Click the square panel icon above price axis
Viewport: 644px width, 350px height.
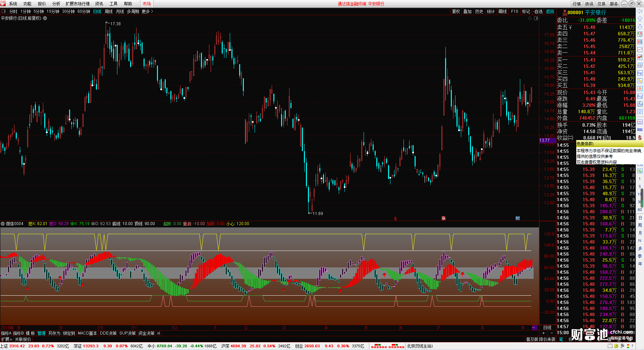click(x=536, y=18)
